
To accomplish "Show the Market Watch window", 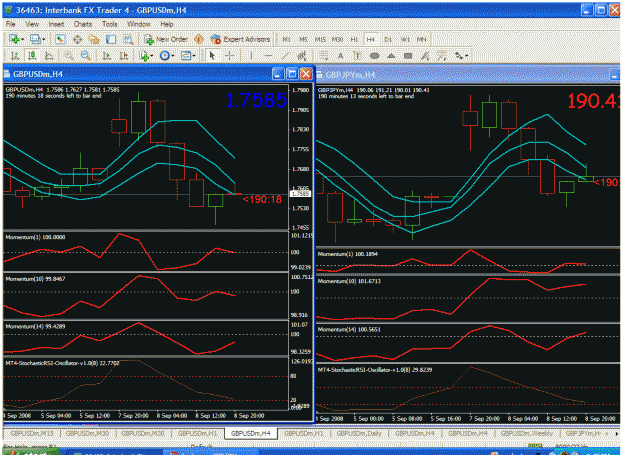I will click(60, 39).
